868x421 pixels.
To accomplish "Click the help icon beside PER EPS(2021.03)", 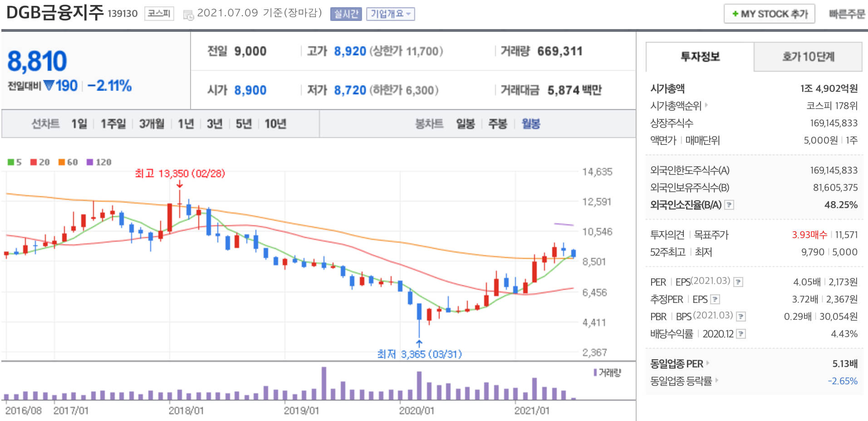I will tap(738, 282).
